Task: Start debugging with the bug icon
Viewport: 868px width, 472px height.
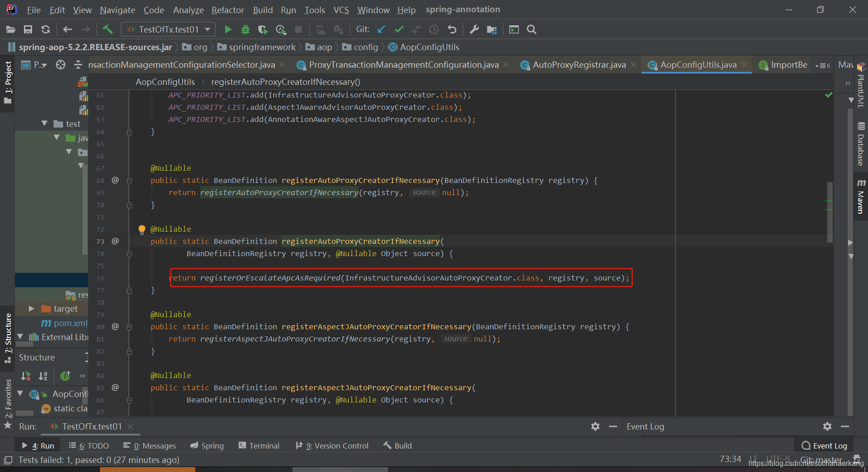Action: click(x=245, y=29)
